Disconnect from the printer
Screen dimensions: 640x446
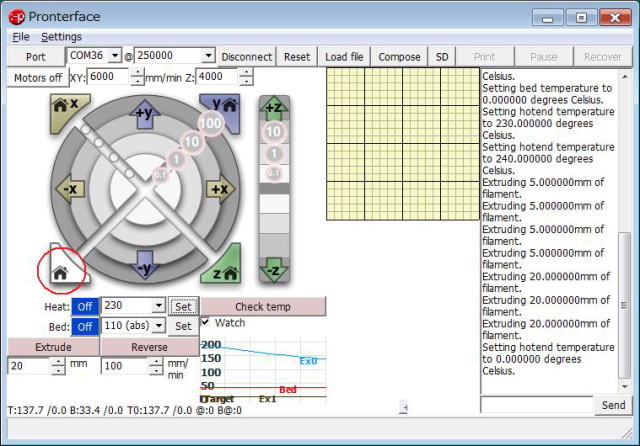[247, 57]
